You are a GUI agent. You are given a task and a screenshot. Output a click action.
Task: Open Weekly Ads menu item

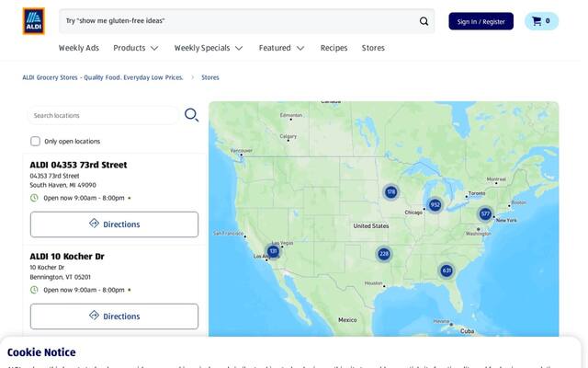pyautogui.click(x=79, y=48)
